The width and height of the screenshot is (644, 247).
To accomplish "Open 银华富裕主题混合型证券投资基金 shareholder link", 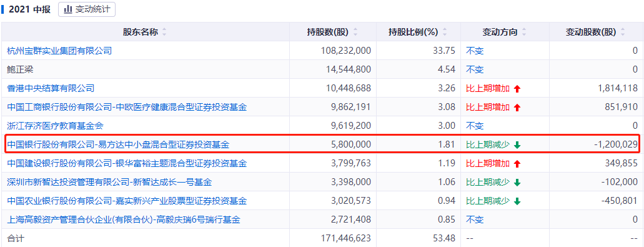I will [127, 164].
